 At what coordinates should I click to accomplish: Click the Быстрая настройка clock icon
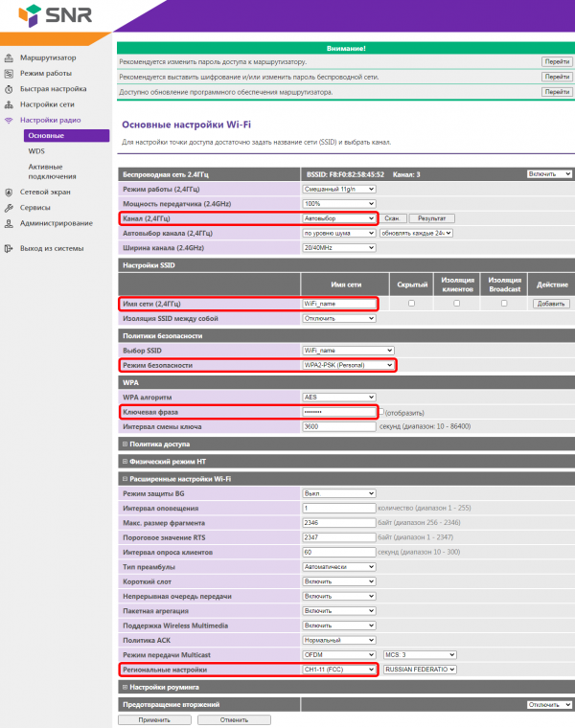pyautogui.click(x=9, y=89)
